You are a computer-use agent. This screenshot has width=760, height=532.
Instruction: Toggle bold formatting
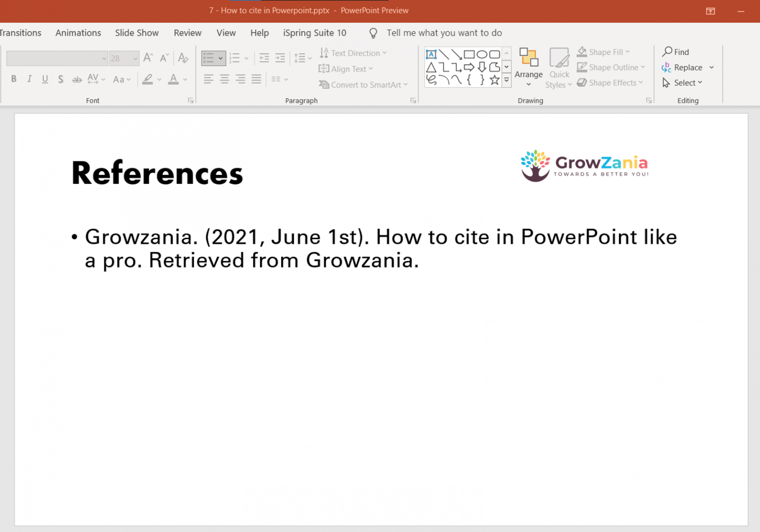tap(13, 79)
